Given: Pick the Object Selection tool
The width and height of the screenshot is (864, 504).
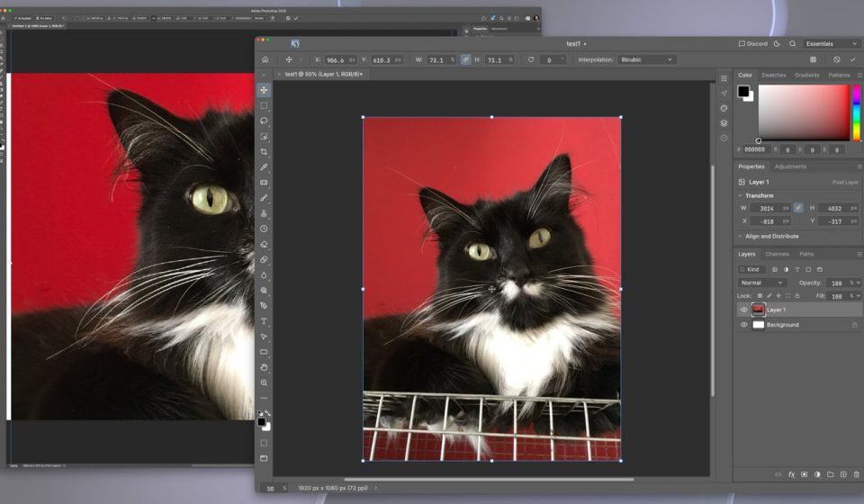Looking at the screenshot, I should click(x=264, y=136).
